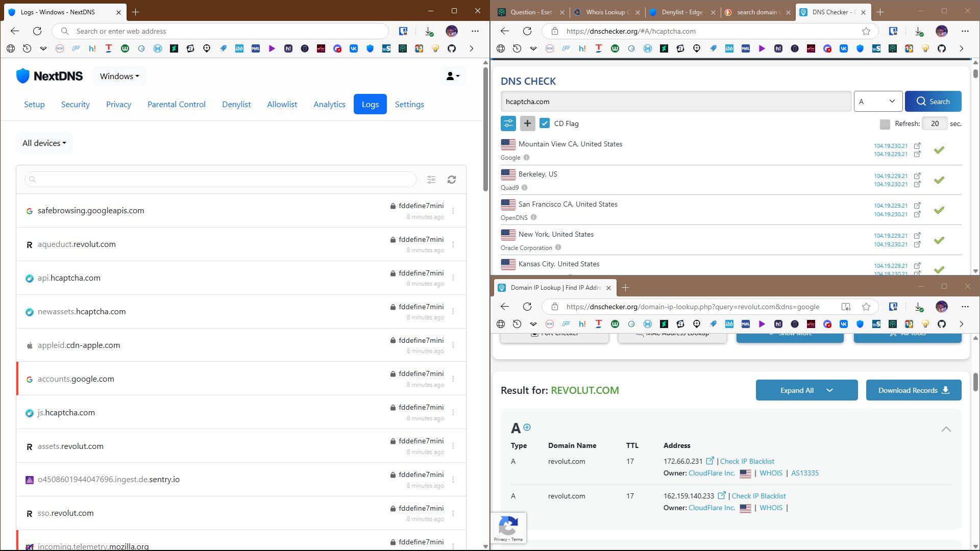Viewport: 980px width, 551px height.
Task: Collapse the A records section chevron
Action: (946, 429)
